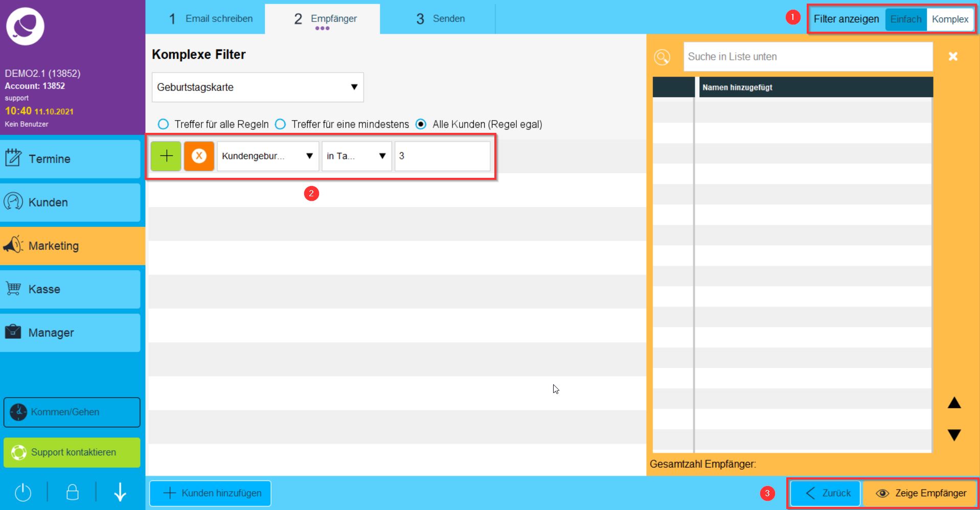Add filter rule with green plus

[x=166, y=156]
